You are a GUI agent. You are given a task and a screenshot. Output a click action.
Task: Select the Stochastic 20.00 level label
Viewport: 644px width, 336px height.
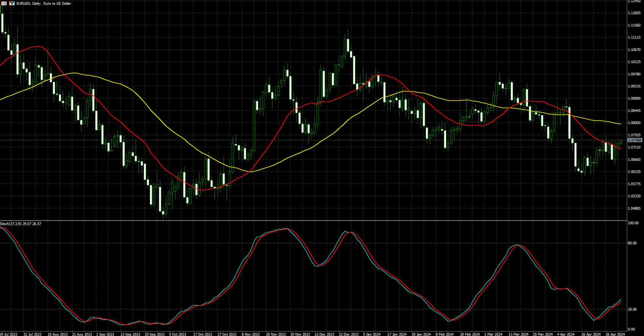(x=632, y=309)
